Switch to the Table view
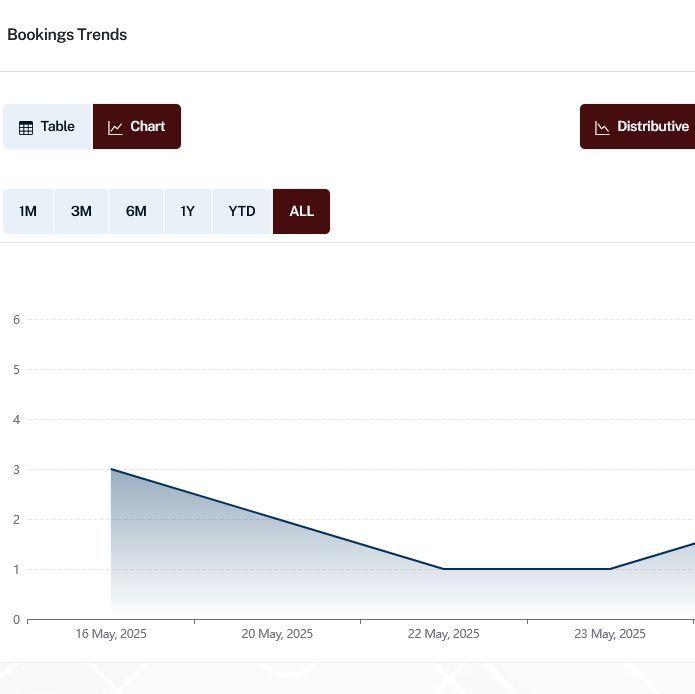The height and width of the screenshot is (694, 695). (x=48, y=127)
